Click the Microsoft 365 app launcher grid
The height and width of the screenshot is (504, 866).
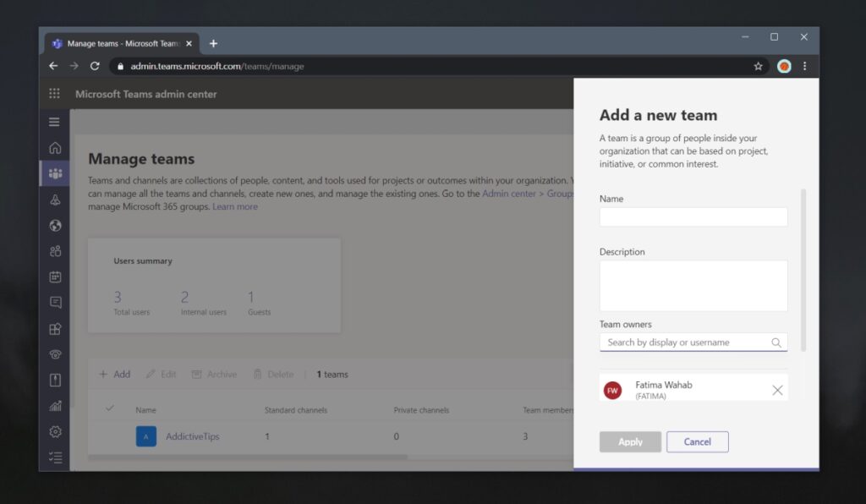coord(54,93)
